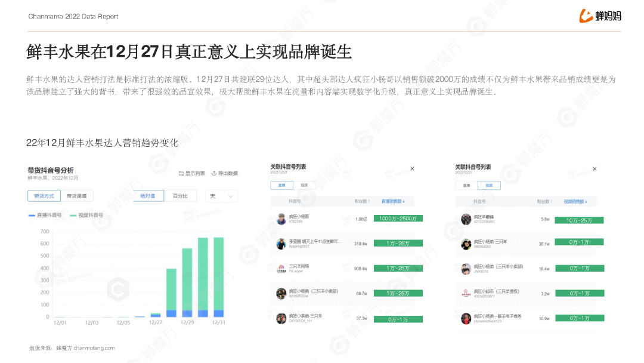This screenshot has height=363, width=644.
Task: Click the 12/01 x-axis label
Action: pos(60,323)
